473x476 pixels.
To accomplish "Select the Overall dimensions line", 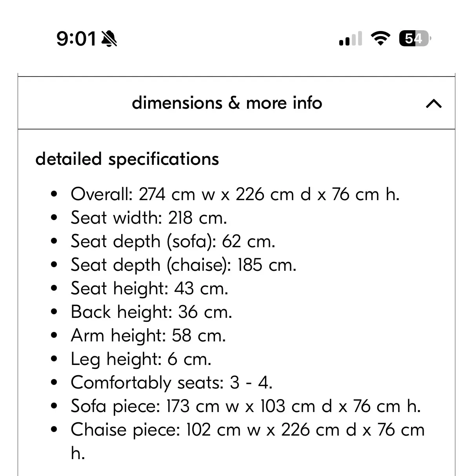I will [x=235, y=194].
